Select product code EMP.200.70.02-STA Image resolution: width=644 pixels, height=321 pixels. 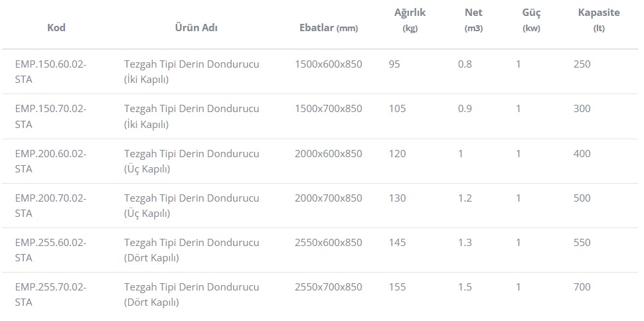tap(50, 205)
